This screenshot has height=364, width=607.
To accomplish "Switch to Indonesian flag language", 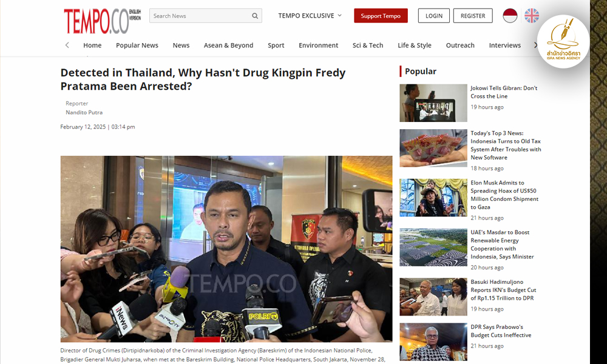I will click(x=510, y=16).
